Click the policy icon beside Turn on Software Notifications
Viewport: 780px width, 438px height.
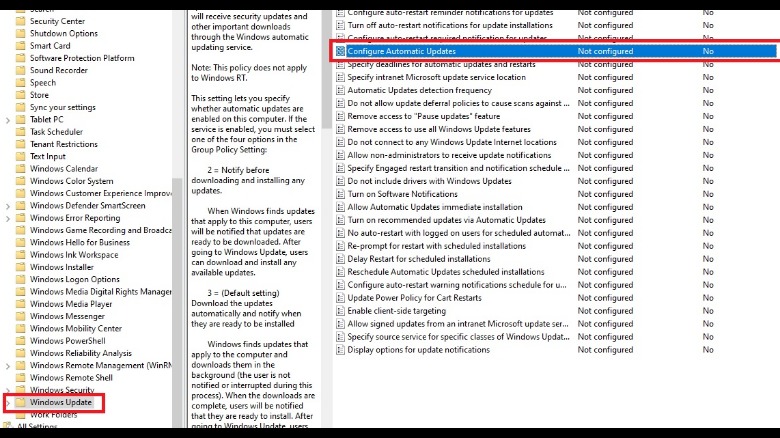click(x=340, y=194)
